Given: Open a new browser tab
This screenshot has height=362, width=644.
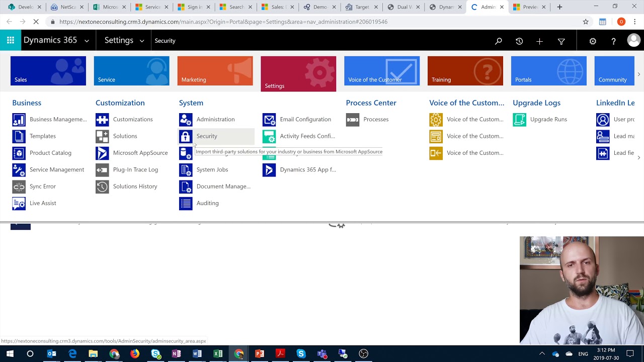Looking at the screenshot, I should (x=559, y=7).
